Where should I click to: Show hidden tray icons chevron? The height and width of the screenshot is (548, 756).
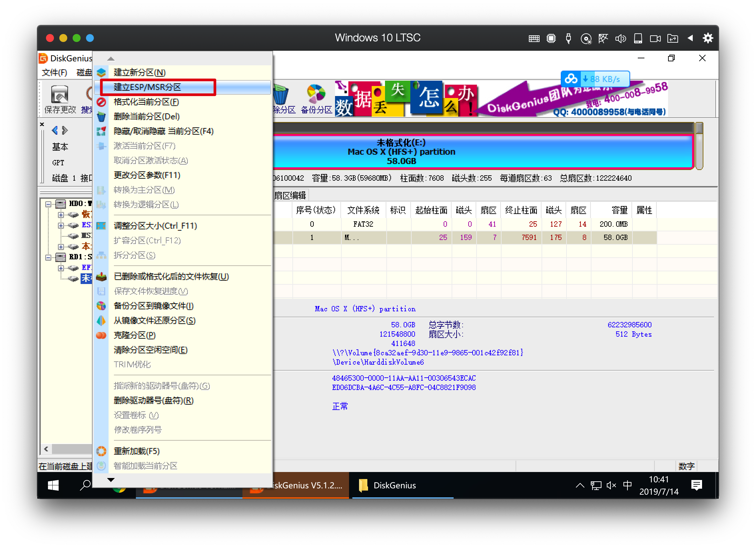click(x=580, y=486)
